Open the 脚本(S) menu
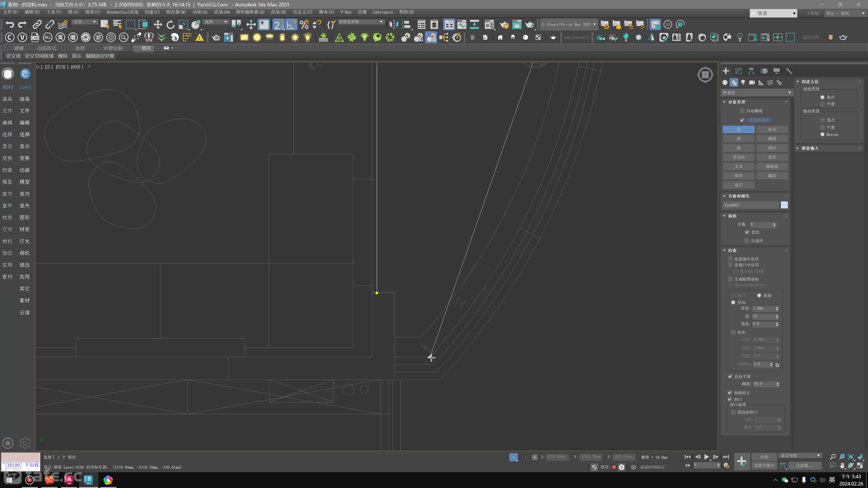 point(326,12)
